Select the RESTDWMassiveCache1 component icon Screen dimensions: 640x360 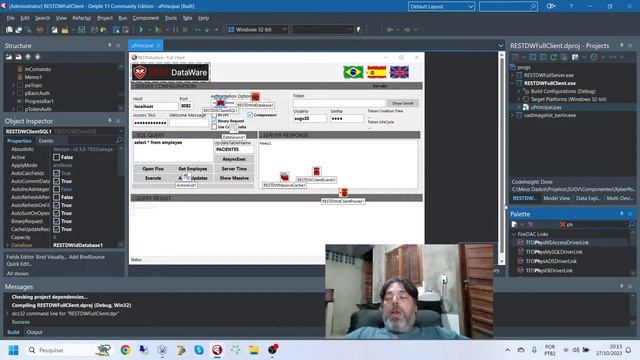(x=284, y=177)
